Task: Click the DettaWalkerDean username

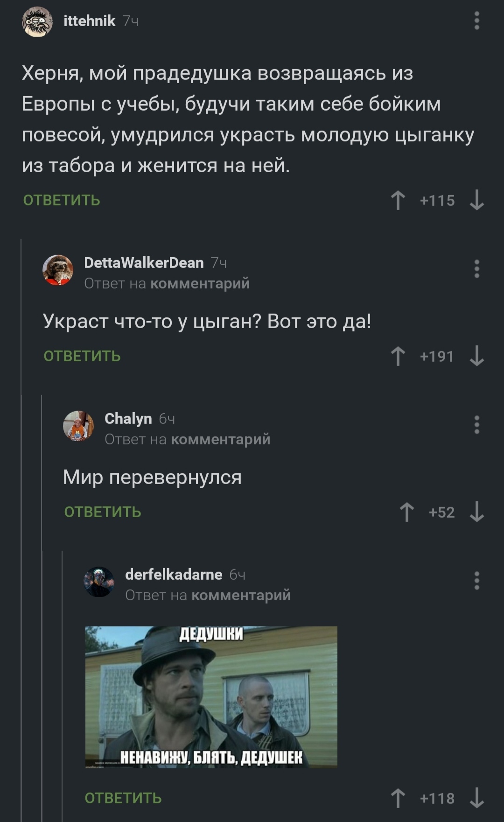Action: pos(144,263)
